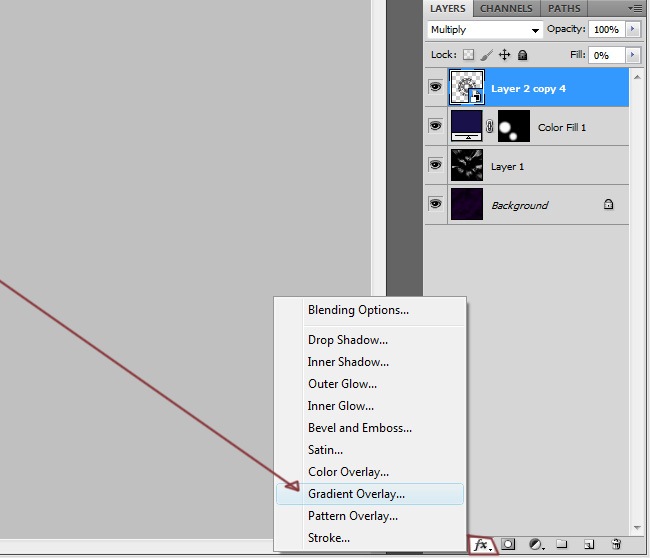Switch to the Paths tab

(x=564, y=8)
